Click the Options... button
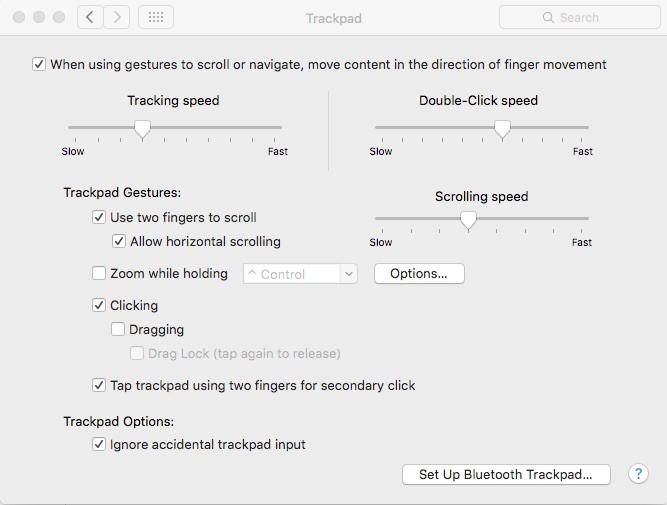This screenshot has height=505, width=667. (419, 274)
